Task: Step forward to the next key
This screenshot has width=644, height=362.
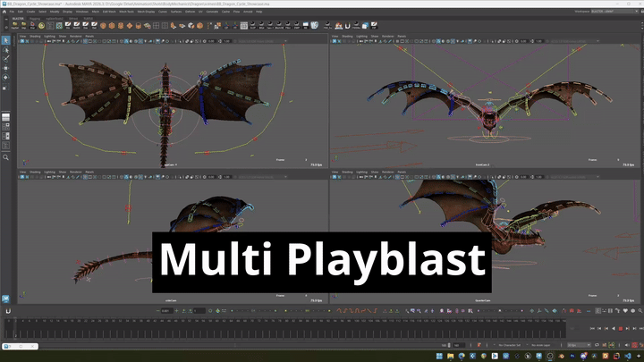Action: click(x=628, y=328)
